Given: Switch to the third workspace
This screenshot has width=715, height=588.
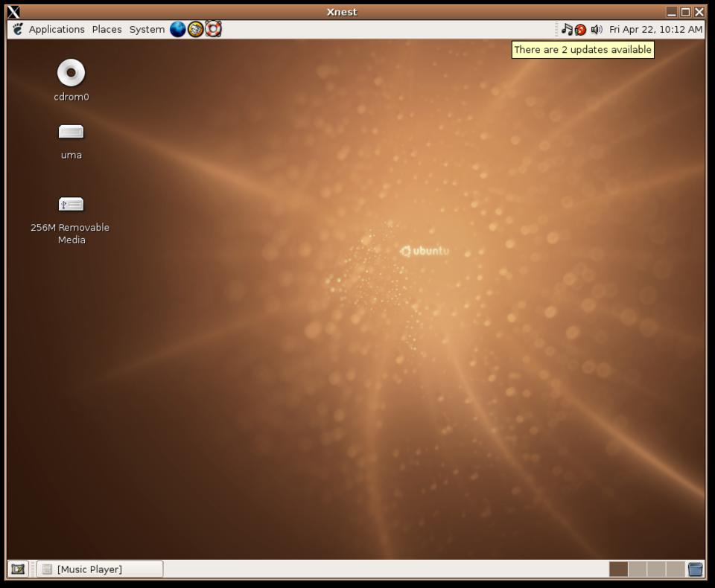Looking at the screenshot, I should [655, 569].
